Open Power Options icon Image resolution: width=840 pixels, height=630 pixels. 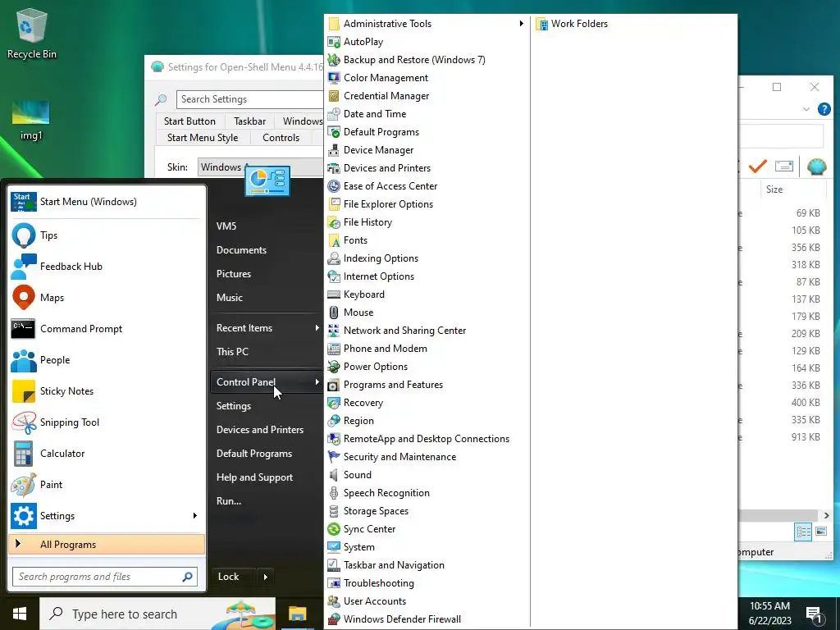[x=334, y=367]
